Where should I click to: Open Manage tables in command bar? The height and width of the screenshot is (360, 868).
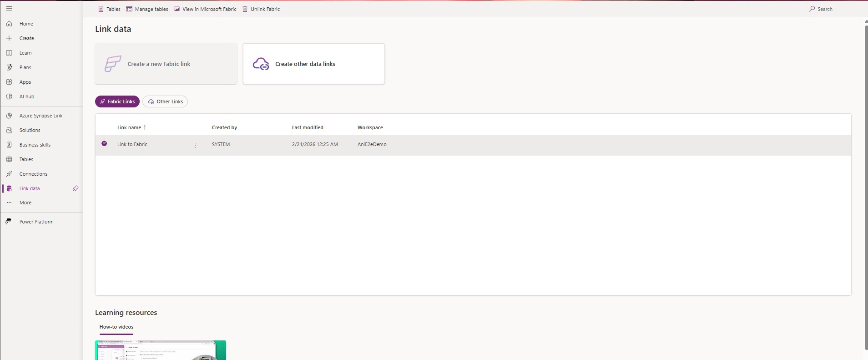click(x=147, y=9)
